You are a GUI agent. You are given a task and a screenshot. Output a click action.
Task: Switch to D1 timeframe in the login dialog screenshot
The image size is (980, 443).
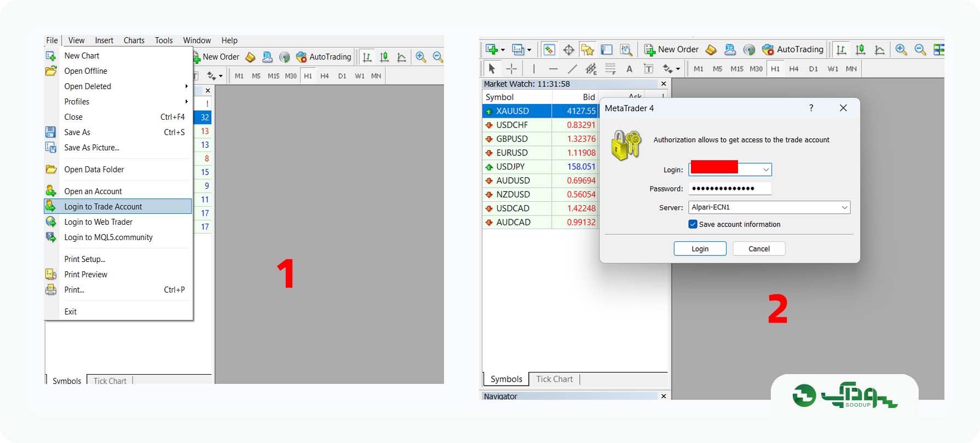[x=814, y=69]
